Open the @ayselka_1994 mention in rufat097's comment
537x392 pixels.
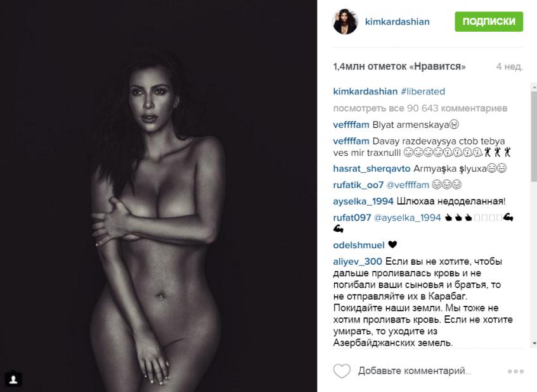pyautogui.click(x=407, y=218)
